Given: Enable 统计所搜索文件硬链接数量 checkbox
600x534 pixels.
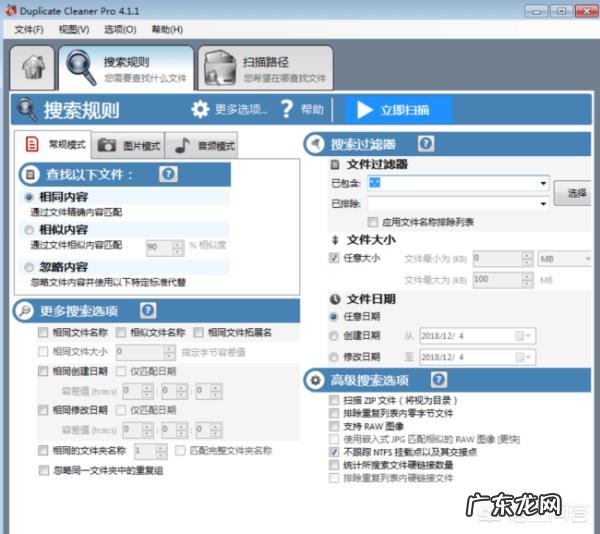Looking at the screenshot, I should (334, 465).
